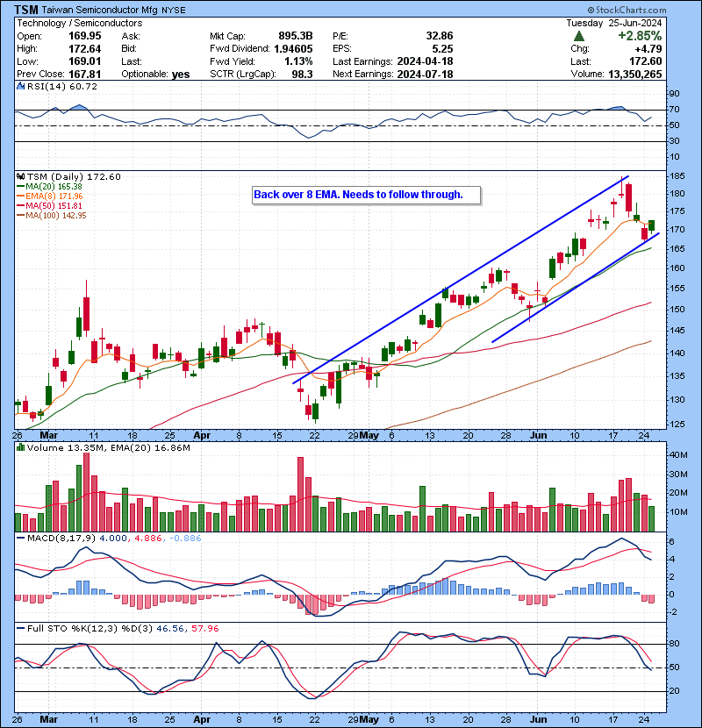The height and width of the screenshot is (728, 702).
Task: Click the Optionable value yes
Action: (x=181, y=75)
